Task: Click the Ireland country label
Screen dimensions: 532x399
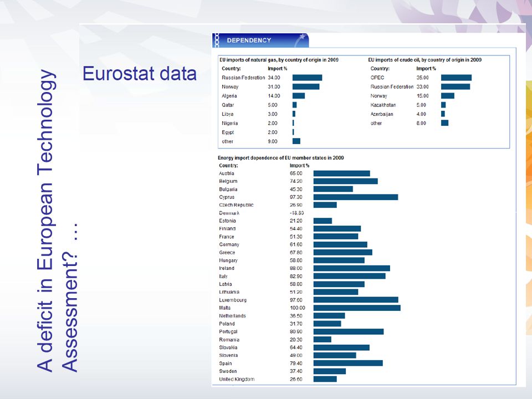Action: [227, 268]
